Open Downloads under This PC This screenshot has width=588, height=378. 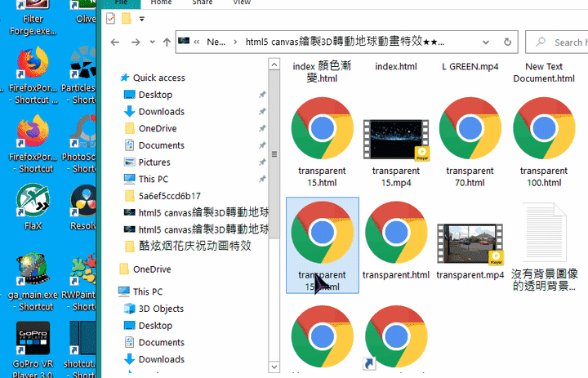(161, 359)
